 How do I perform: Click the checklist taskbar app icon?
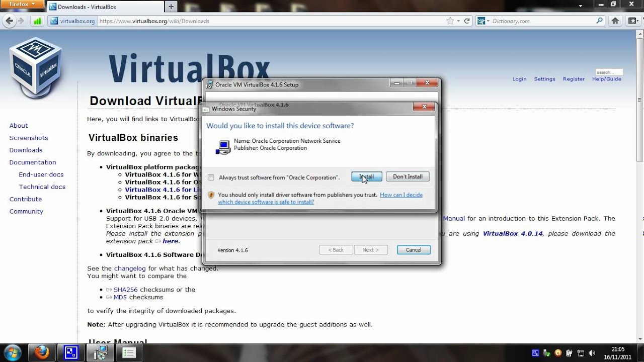[x=129, y=352]
